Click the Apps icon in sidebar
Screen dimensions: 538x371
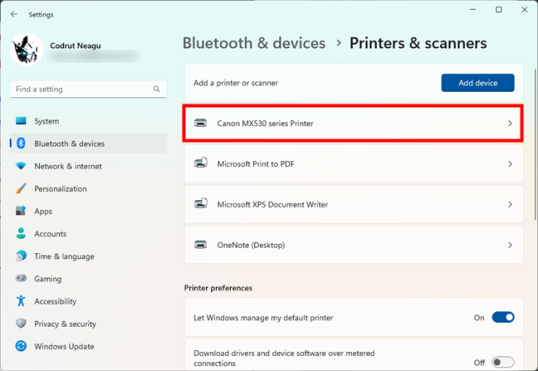pyautogui.click(x=21, y=211)
